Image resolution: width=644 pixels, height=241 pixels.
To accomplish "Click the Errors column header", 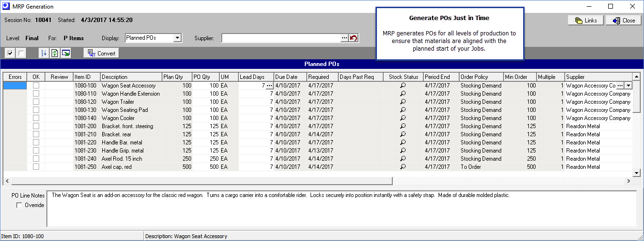I will click(x=15, y=77).
